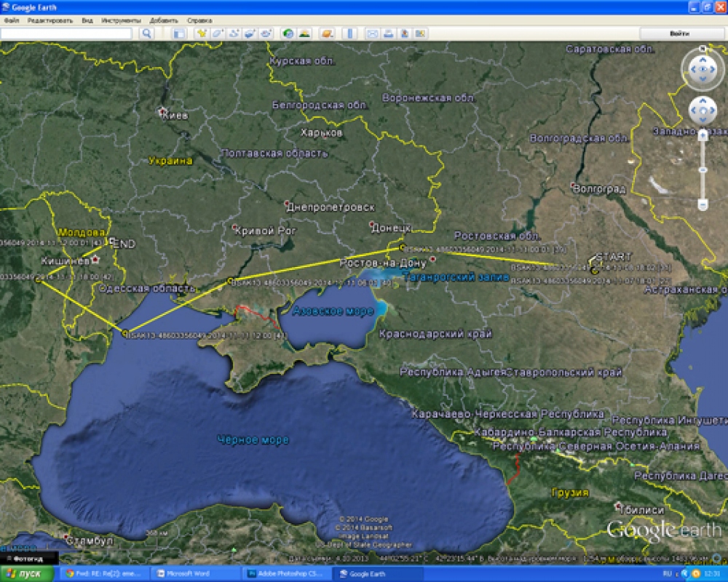Click the search magnifier button

pos(146,33)
